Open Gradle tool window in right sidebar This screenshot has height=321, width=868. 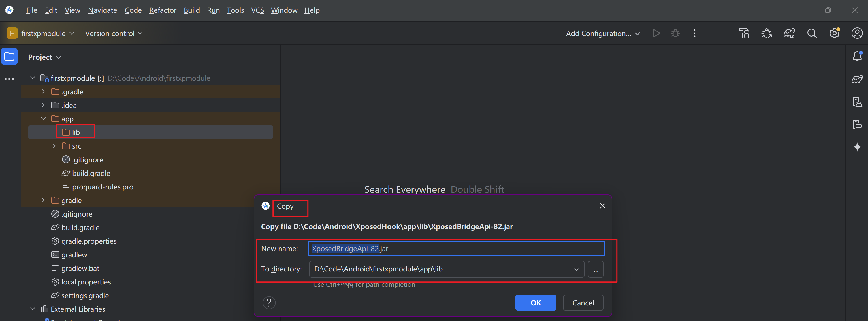click(857, 79)
